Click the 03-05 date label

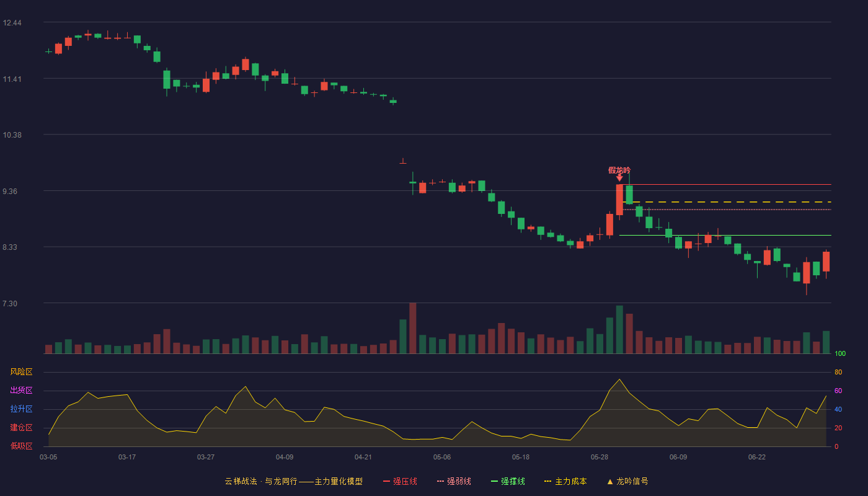click(x=48, y=457)
